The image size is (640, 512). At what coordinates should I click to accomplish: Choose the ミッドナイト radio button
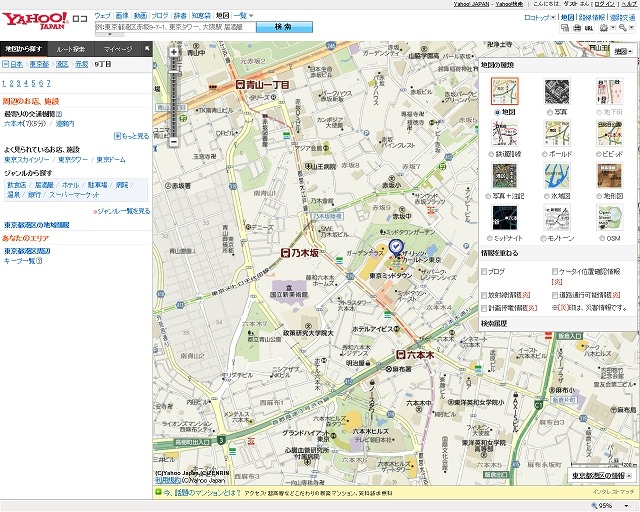[x=489, y=238]
